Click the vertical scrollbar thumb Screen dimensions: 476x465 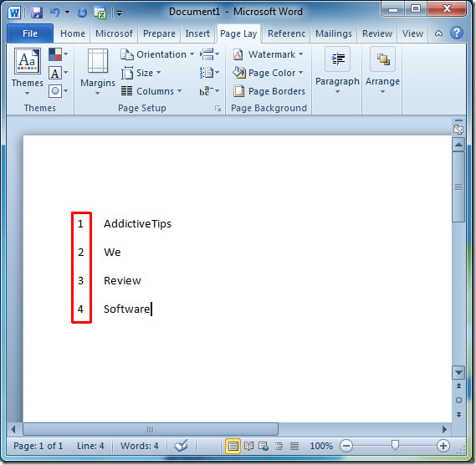pyautogui.click(x=458, y=187)
